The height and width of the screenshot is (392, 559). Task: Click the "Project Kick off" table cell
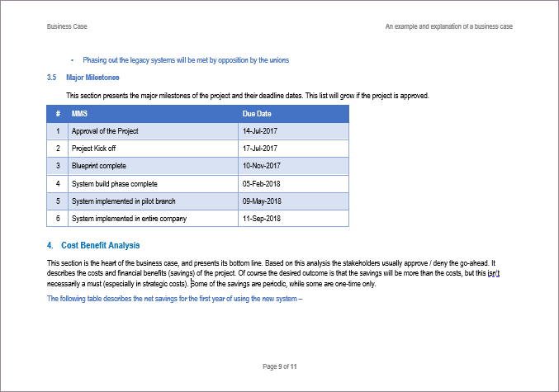[96, 149]
